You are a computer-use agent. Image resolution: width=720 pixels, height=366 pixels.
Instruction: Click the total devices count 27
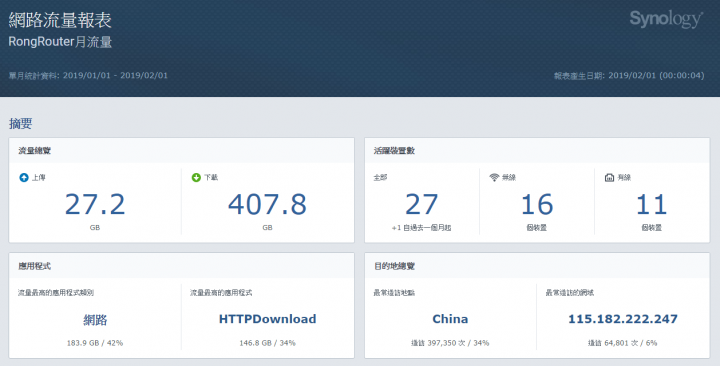[421, 204]
